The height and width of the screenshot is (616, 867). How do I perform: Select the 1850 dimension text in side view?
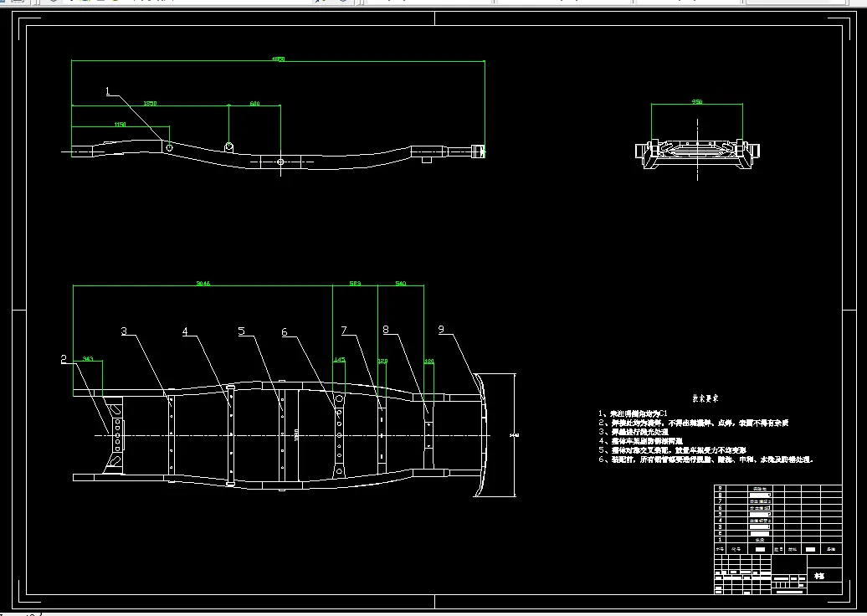(x=150, y=103)
